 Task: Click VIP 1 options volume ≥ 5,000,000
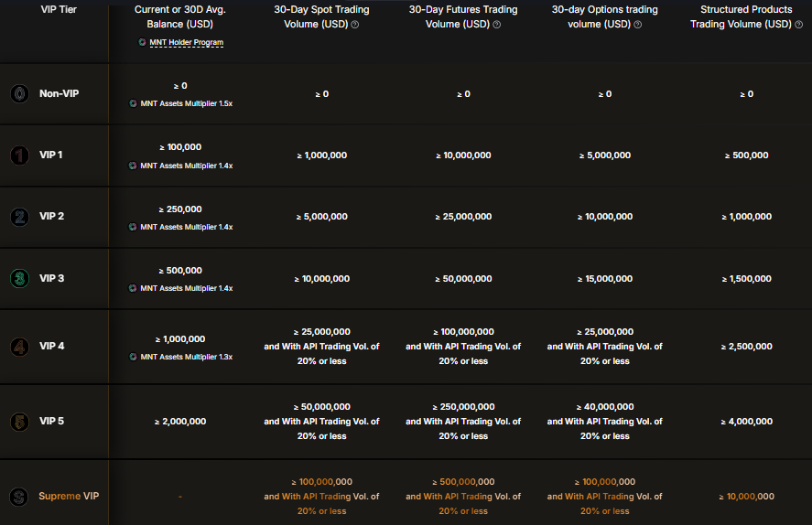[x=605, y=155]
